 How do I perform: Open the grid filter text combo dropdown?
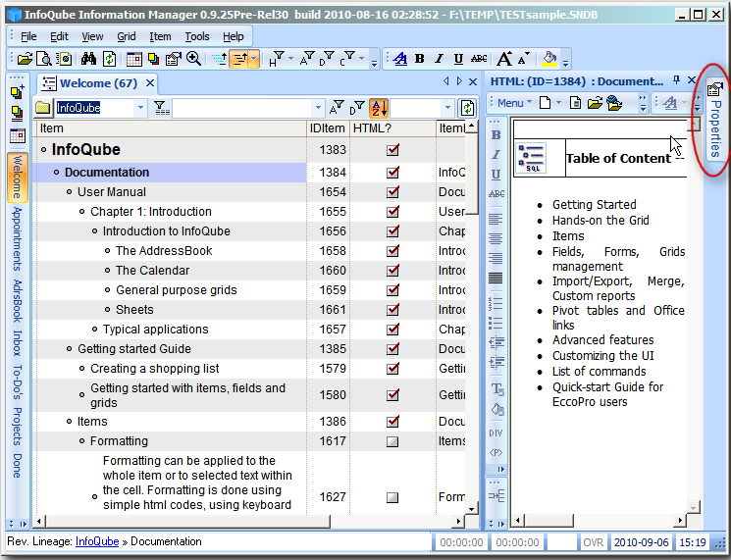click(x=318, y=108)
